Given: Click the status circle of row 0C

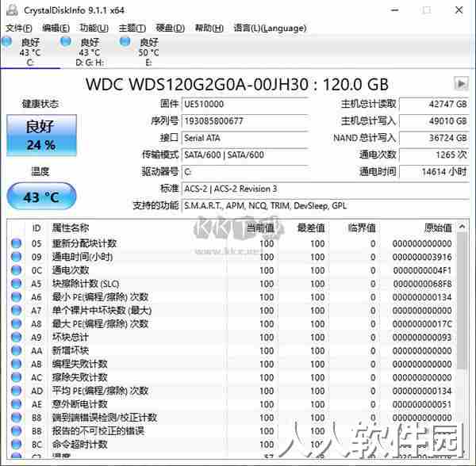Looking at the screenshot, I should (17, 270).
